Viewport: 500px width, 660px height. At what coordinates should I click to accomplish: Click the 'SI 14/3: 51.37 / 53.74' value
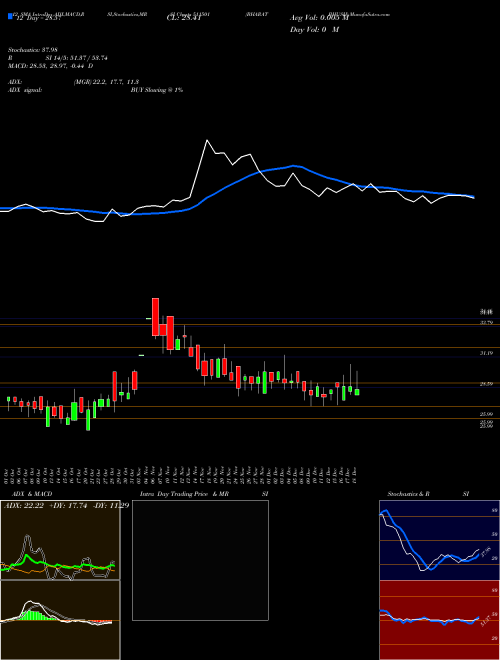(x=77, y=58)
